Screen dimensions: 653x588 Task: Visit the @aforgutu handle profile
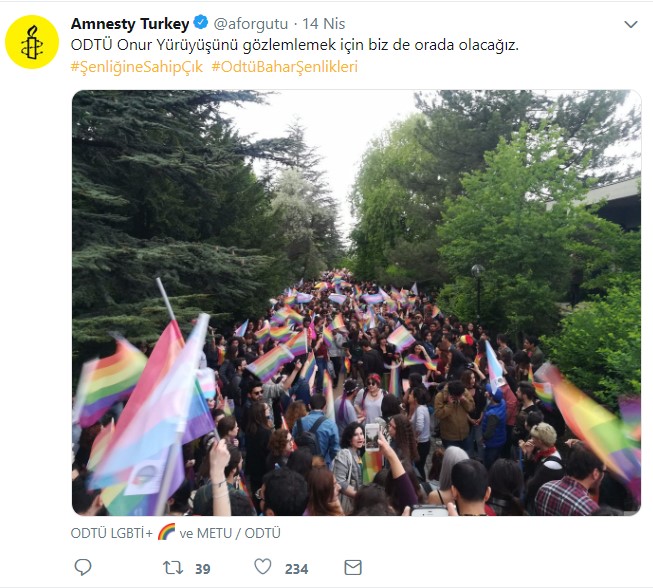pyautogui.click(x=251, y=24)
